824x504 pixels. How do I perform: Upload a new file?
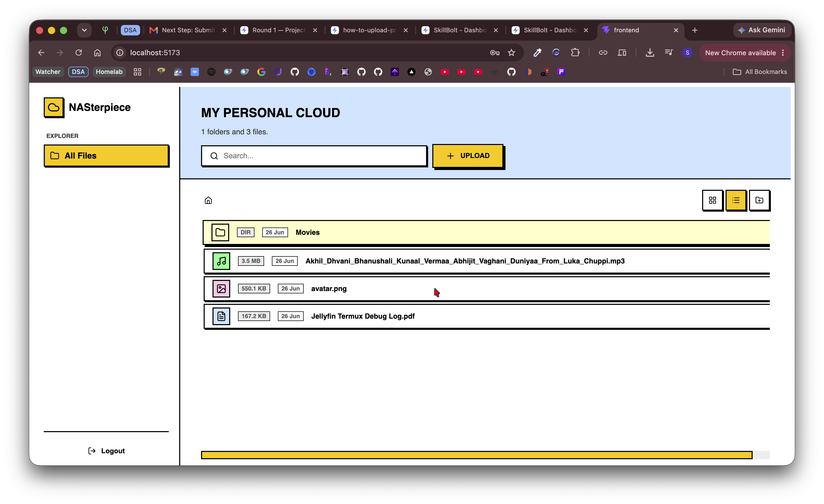click(x=468, y=156)
